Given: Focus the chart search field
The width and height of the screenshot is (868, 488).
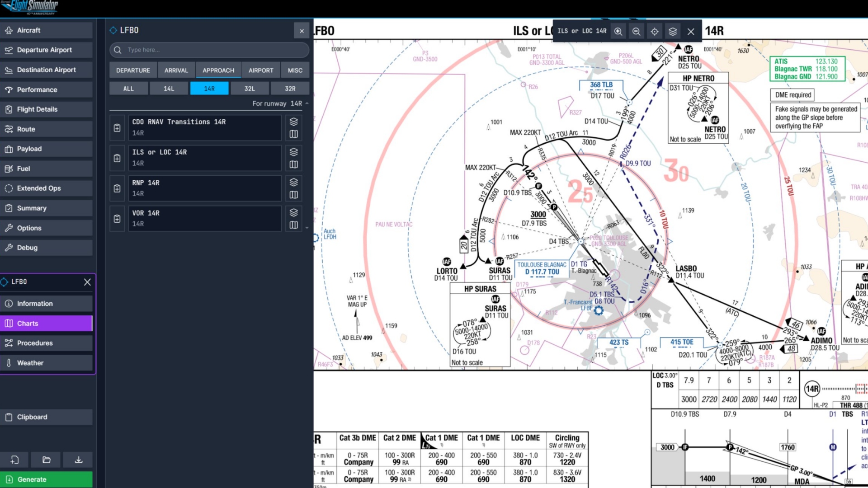Looking at the screenshot, I should (209, 50).
